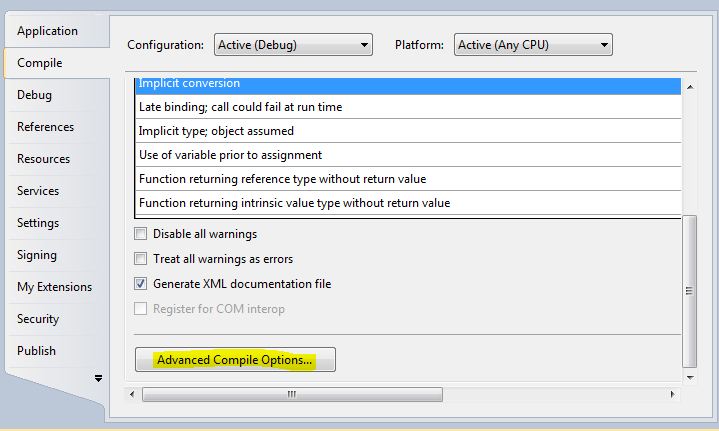Open the References tab

[x=57, y=127]
